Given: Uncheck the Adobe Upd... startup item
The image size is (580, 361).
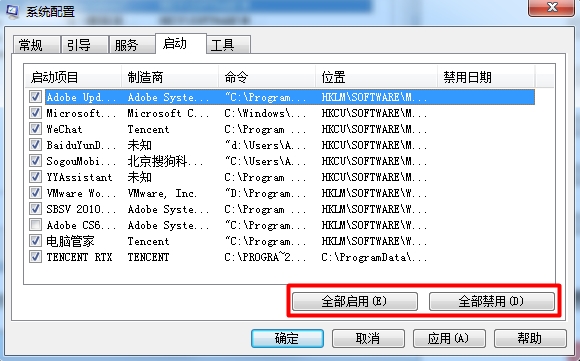Looking at the screenshot, I should tap(35, 97).
